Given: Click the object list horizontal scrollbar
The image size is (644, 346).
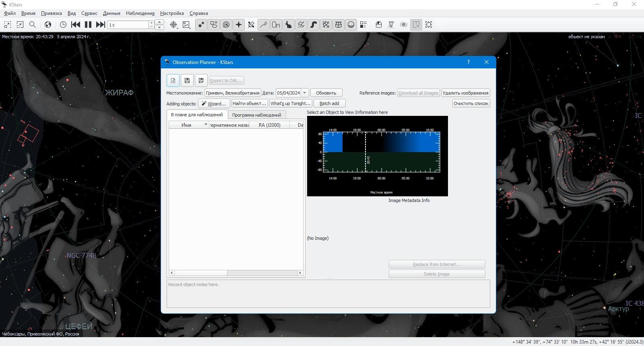Looking at the screenshot, I should 236,273.
